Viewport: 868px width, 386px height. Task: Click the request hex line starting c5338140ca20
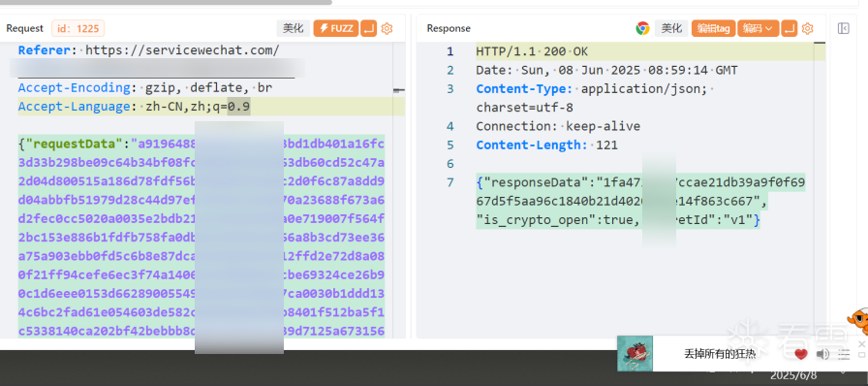click(201, 331)
